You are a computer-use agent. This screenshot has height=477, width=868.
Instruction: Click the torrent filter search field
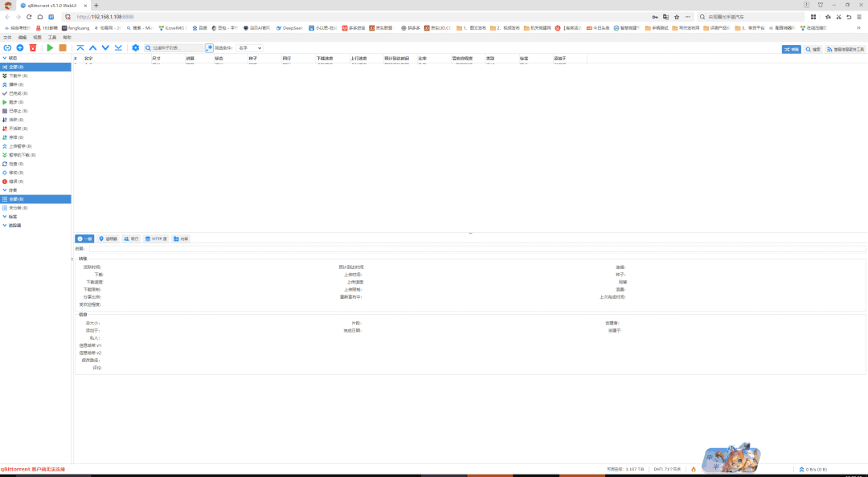[174, 48]
